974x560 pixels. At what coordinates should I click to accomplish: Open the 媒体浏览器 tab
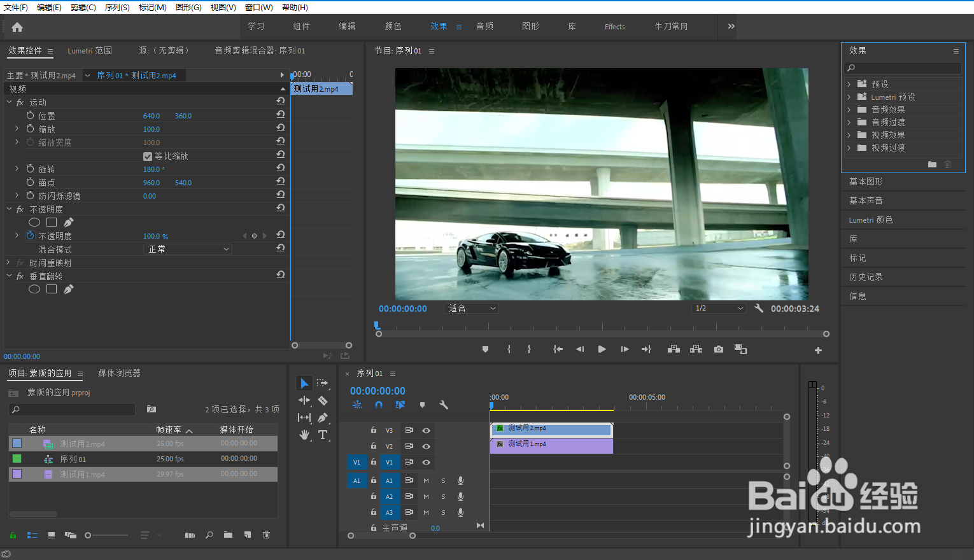[x=119, y=373]
